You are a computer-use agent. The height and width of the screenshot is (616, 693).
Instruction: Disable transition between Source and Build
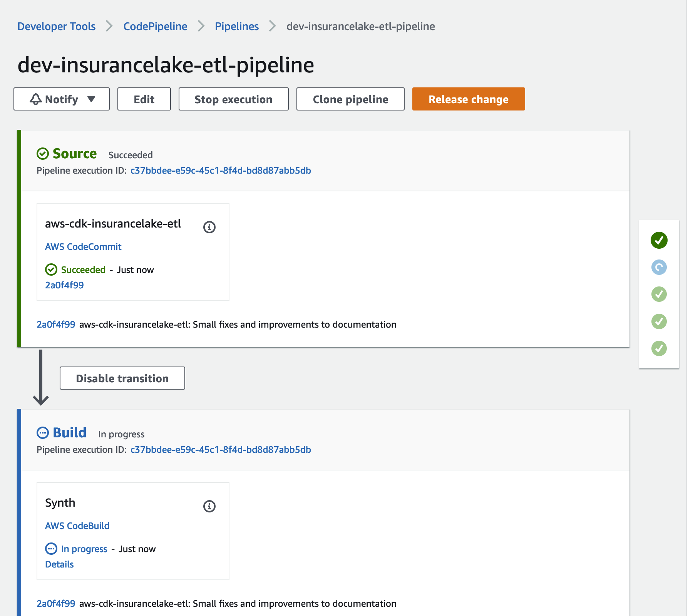pos(122,378)
